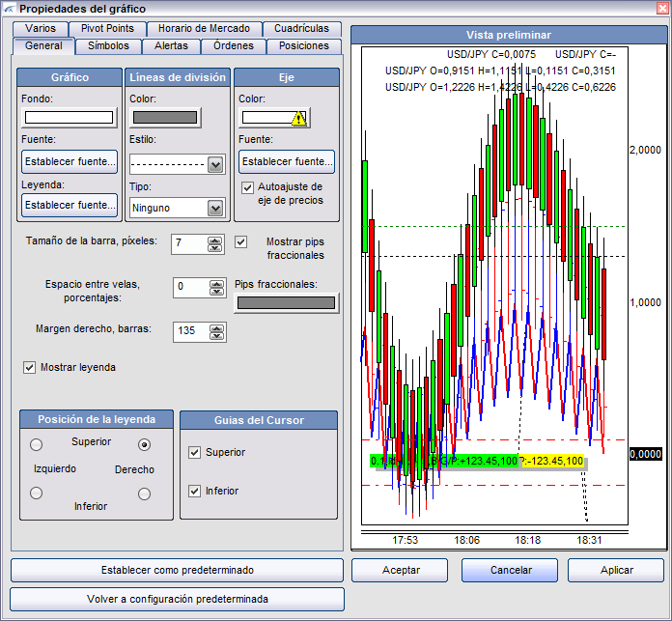Toggle Superior cursor guide checkbox
Screen dimensions: 672x621
pyautogui.click(x=195, y=452)
